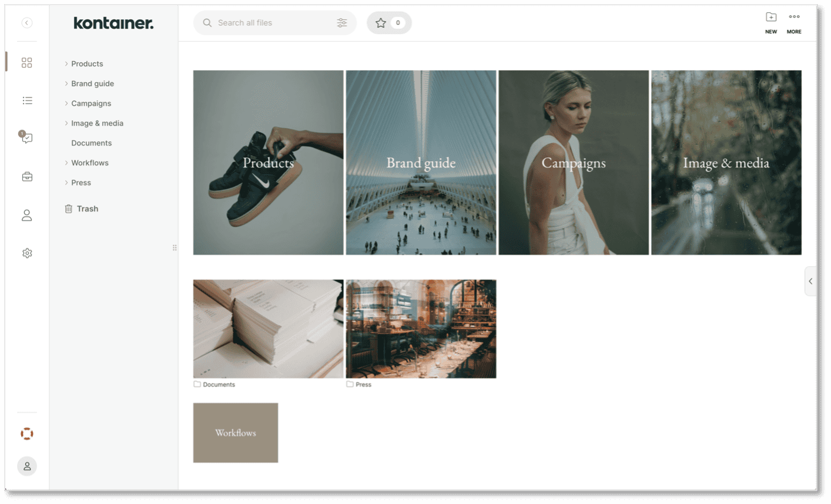Open Settings via the gear icon

click(x=26, y=253)
